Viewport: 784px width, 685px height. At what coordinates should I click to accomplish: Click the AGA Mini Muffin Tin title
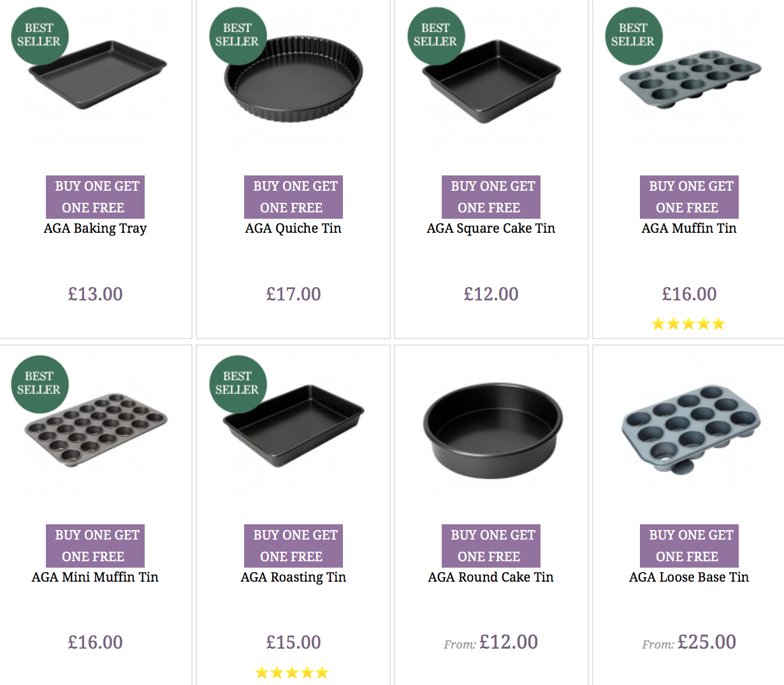[x=95, y=577]
